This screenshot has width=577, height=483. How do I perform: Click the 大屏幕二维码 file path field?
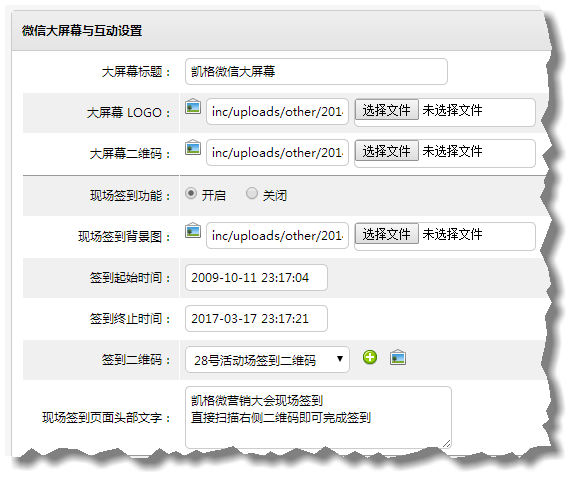(x=277, y=152)
